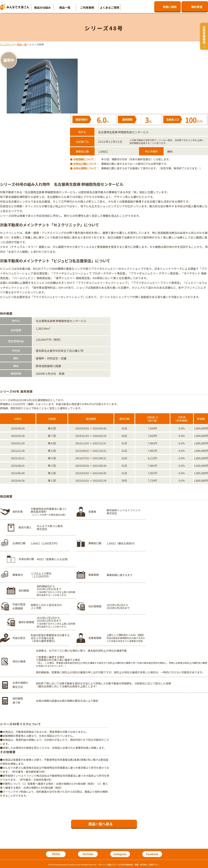Open the 商品の仕組み menu item
Image resolution: width=208 pixels, height=868 pixels.
click(x=42, y=7)
